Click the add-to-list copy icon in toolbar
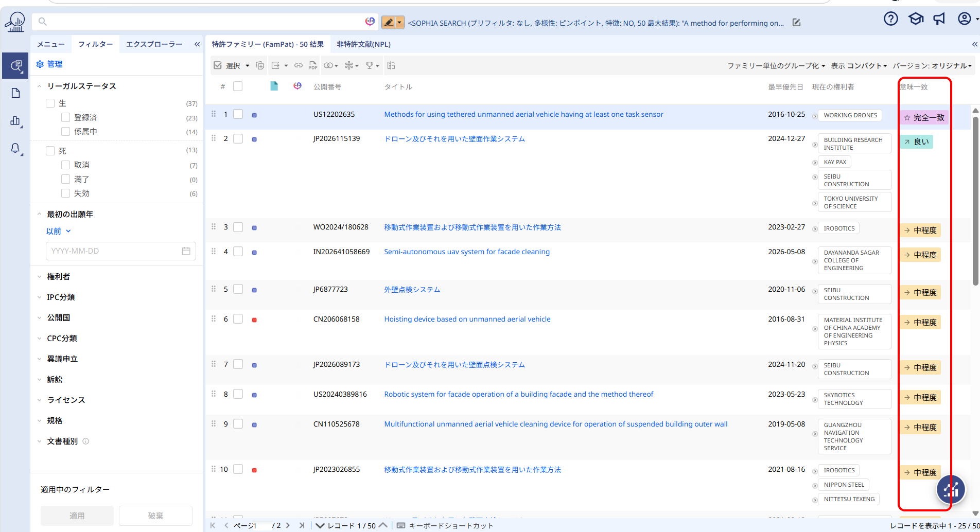Screen dimensions: 980x532 coord(260,65)
